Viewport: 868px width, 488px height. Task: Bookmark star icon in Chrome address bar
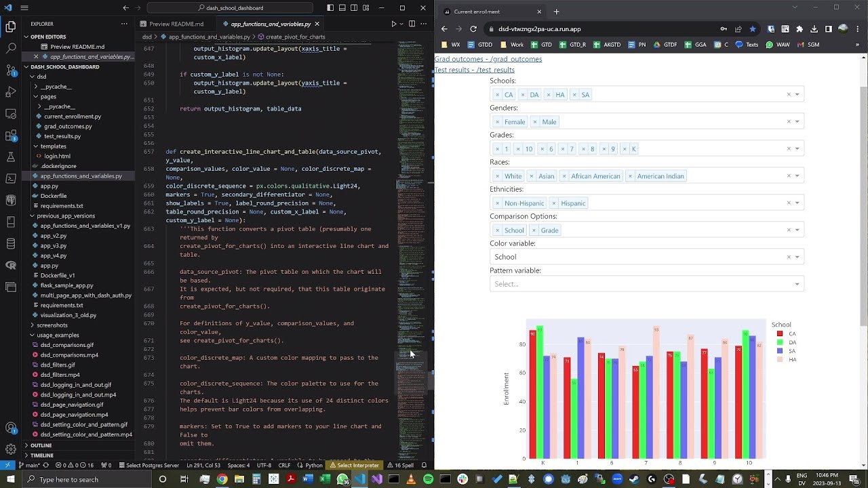coord(753,29)
